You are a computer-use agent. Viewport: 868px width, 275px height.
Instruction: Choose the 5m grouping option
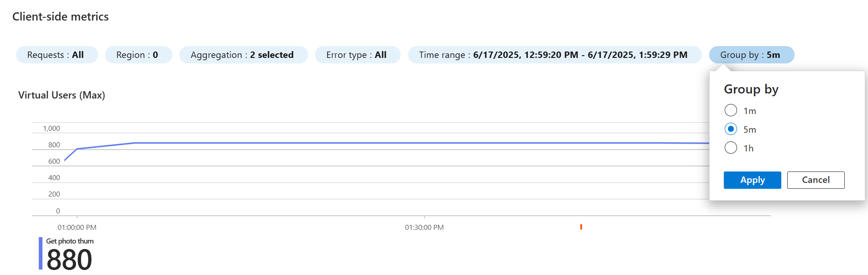point(731,129)
